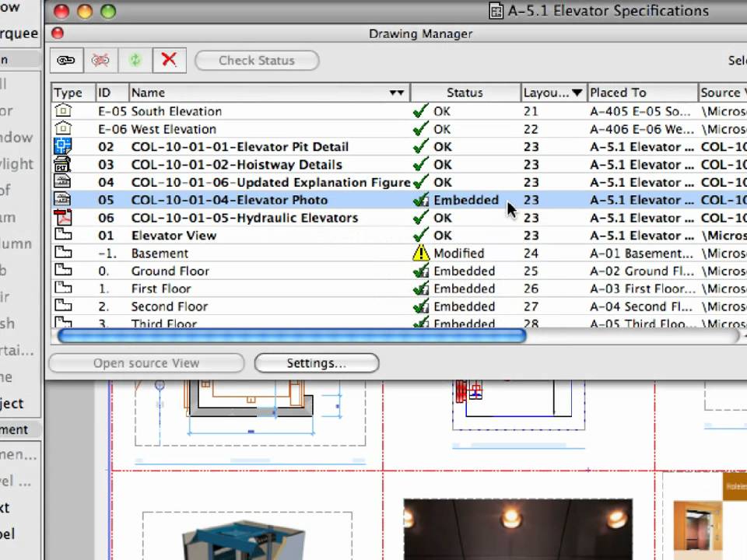Select COL-10-01-05-Hydraulic Elevators row
This screenshot has height=560, width=747.
pyautogui.click(x=399, y=218)
